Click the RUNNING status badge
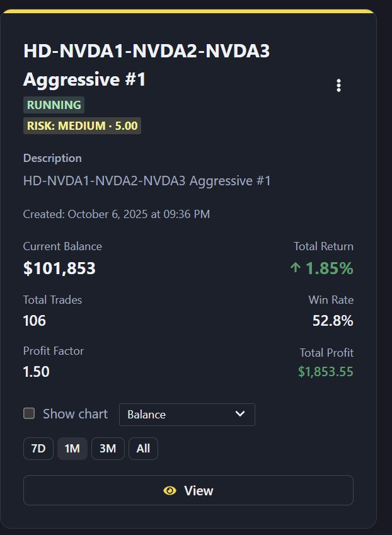Viewport: 392px width, 535px height. click(54, 105)
